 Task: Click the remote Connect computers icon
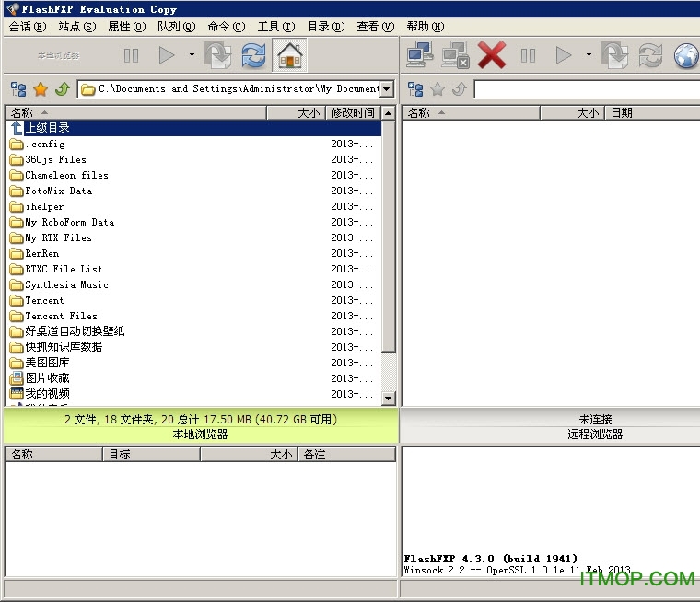(x=420, y=54)
